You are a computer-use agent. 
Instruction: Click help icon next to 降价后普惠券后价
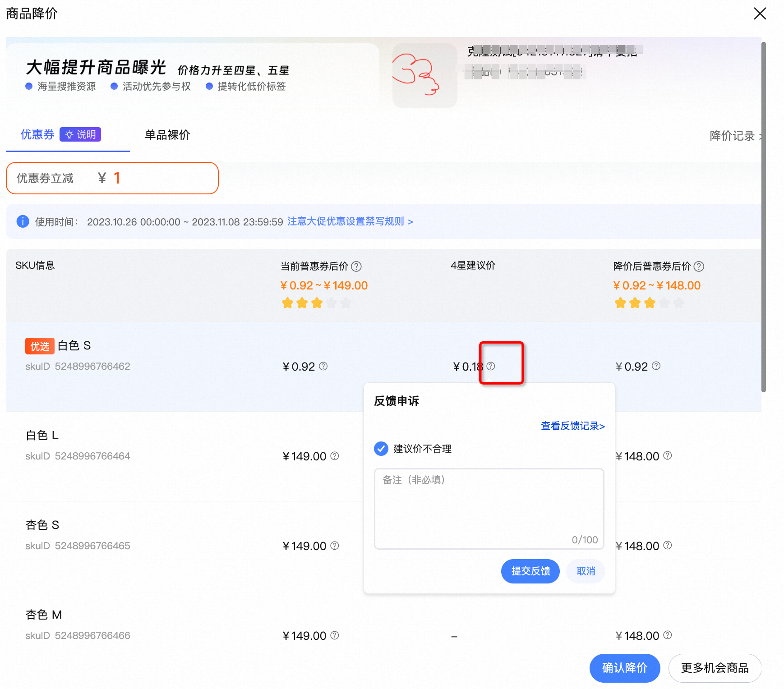pos(699,266)
